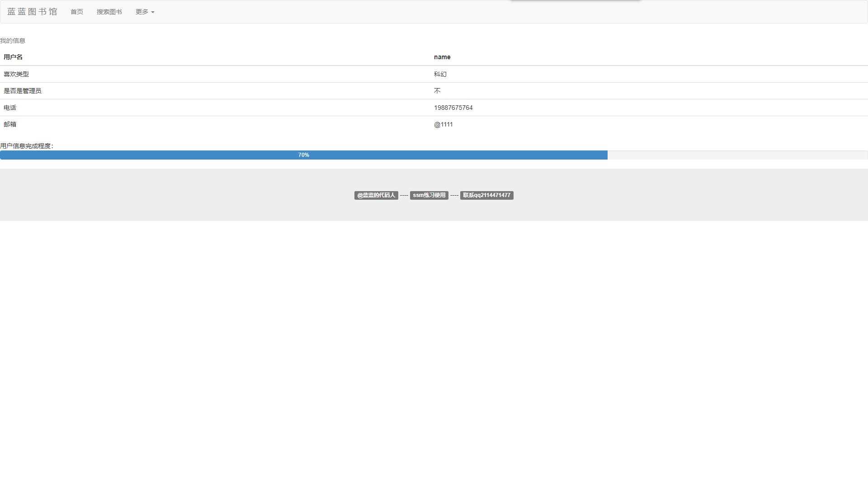Viewport: 868px width, 488px height.
Task: Click the 蓝蓝图书馆 brand logo
Action: 32,12
